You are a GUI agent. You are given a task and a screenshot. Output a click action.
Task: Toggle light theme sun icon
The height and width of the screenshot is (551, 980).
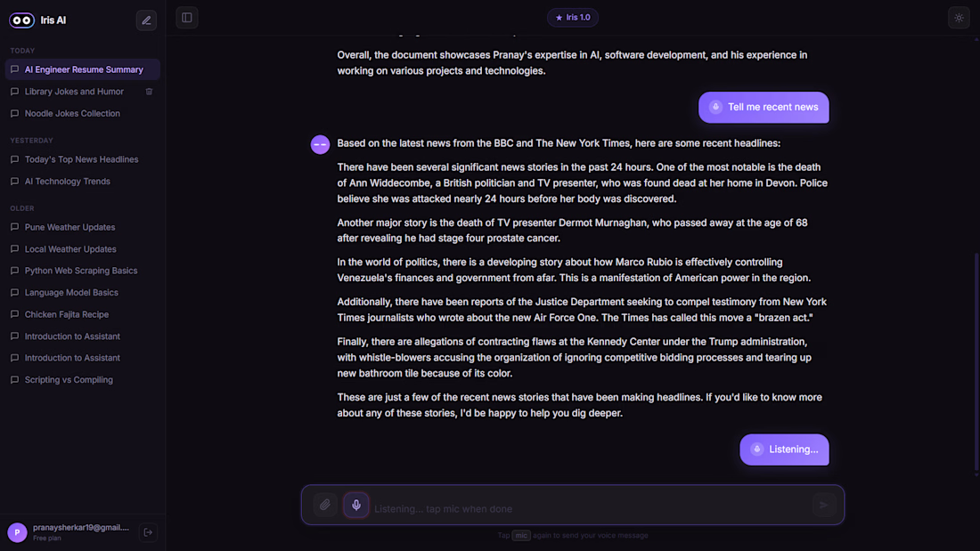click(x=959, y=18)
